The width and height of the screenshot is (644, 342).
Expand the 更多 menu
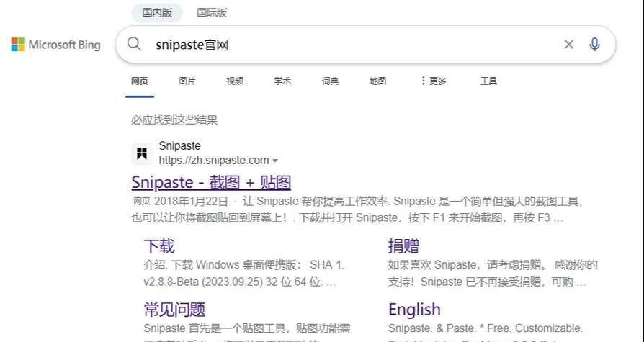click(x=434, y=81)
